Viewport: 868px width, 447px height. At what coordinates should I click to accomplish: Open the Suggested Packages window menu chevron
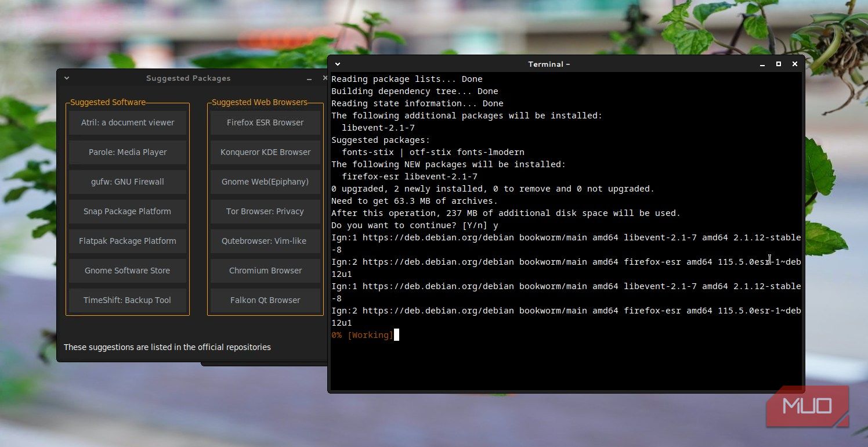pyautogui.click(x=67, y=78)
